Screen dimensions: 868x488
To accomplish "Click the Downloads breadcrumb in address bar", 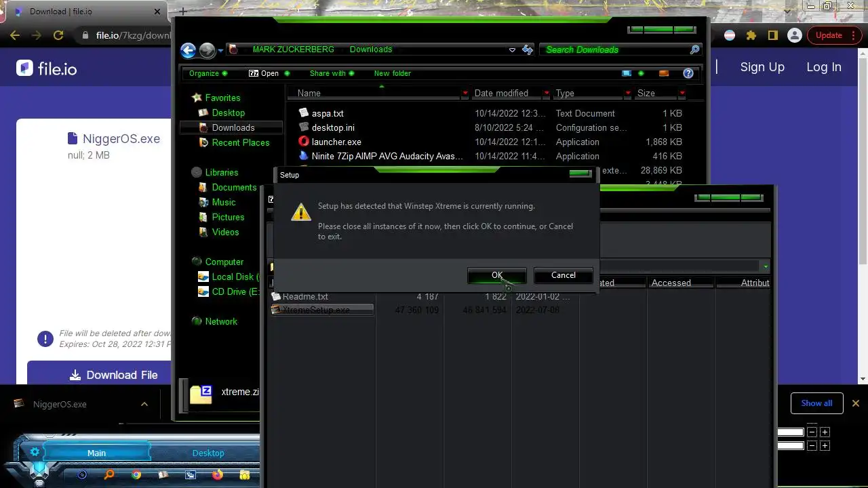I will [371, 49].
